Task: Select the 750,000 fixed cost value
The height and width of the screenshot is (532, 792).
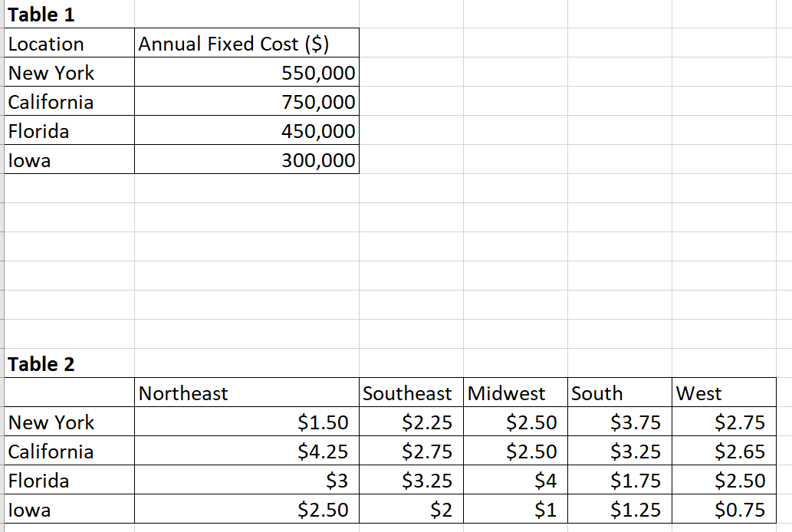Action: coord(246,101)
